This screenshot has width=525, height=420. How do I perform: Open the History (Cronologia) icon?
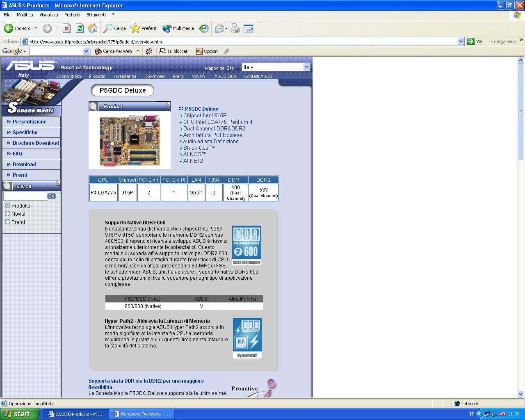coord(204,28)
